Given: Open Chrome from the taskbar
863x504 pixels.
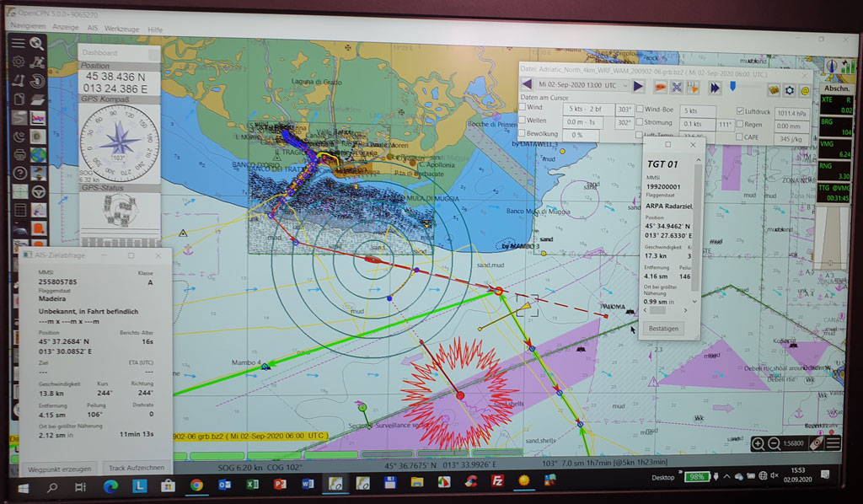Looking at the screenshot, I should [x=196, y=485].
